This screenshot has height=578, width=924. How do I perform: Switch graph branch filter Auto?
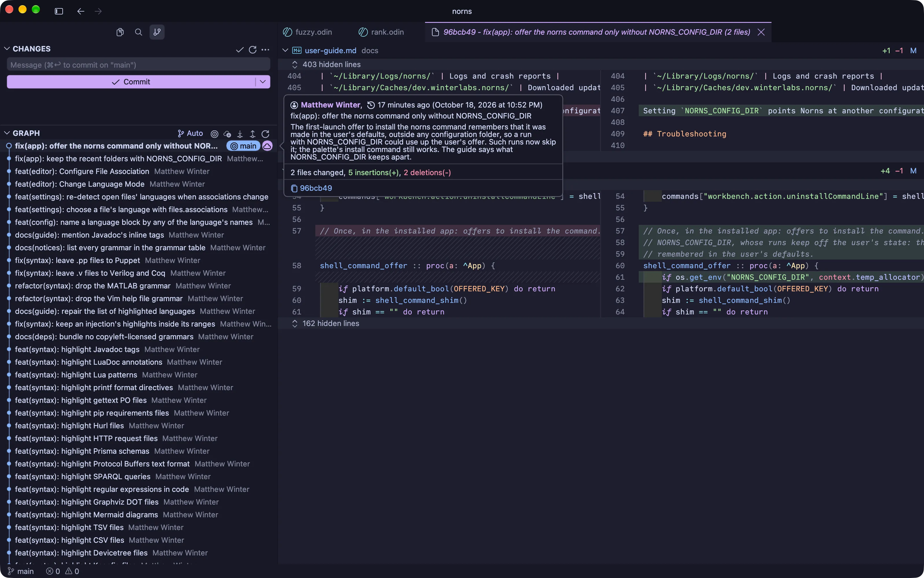click(x=190, y=134)
